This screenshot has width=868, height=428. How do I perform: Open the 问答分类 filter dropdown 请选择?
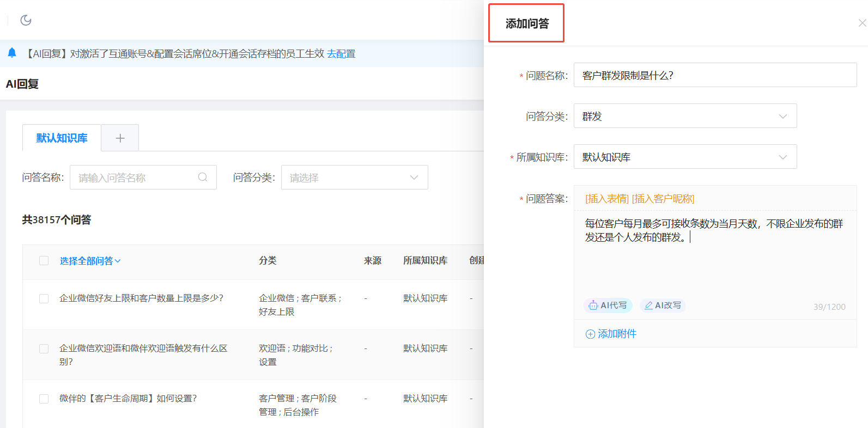pos(354,178)
